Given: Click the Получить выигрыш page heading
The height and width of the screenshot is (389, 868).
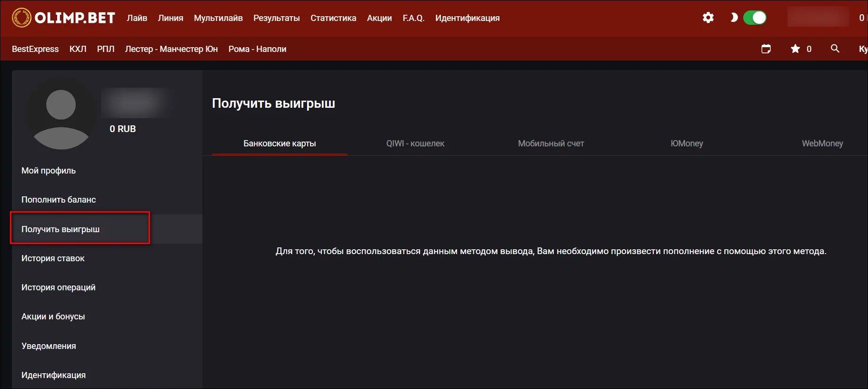Looking at the screenshot, I should click(273, 103).
